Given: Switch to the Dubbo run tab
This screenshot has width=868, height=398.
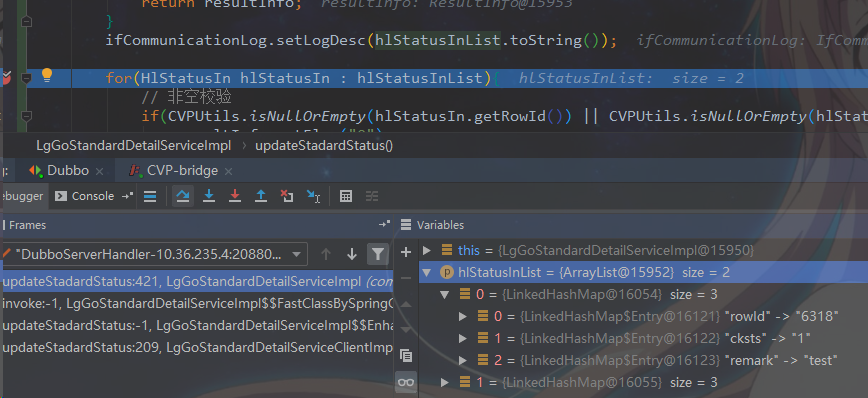Looking at the screenshot, I should pyautogui.click(x=60, y=170).
